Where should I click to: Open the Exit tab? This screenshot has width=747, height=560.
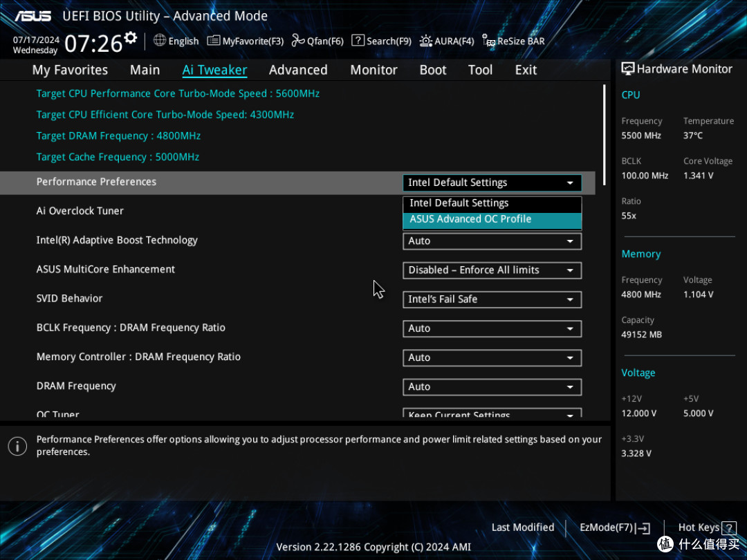tap(526, 70)
